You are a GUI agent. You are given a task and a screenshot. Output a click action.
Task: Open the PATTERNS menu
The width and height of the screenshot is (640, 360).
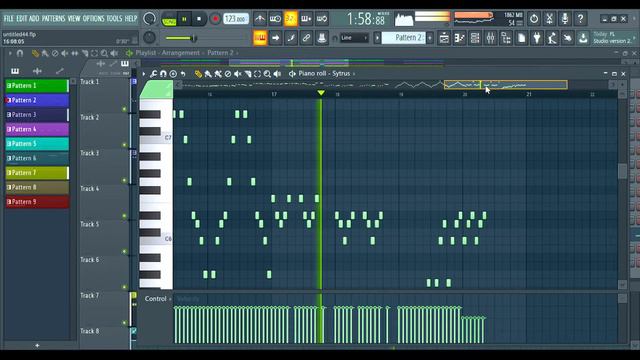pos(53,19)
